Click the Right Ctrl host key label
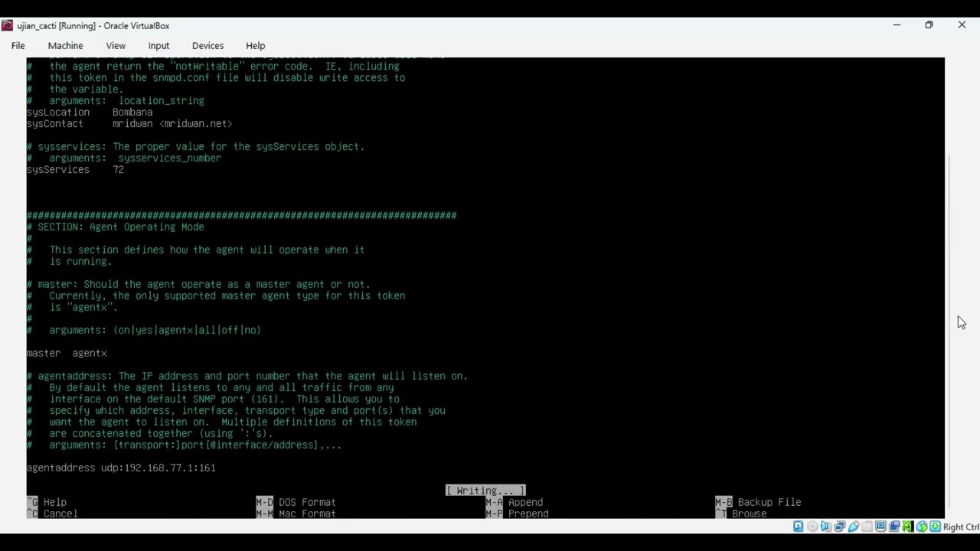Viewport: 980px width, 551px height. (x=961, y=527)
